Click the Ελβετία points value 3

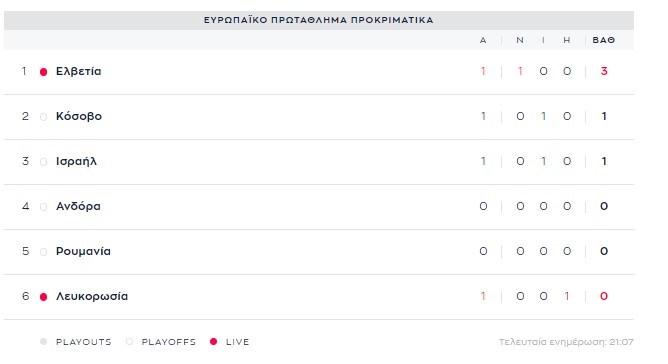[x=604, y=71]
